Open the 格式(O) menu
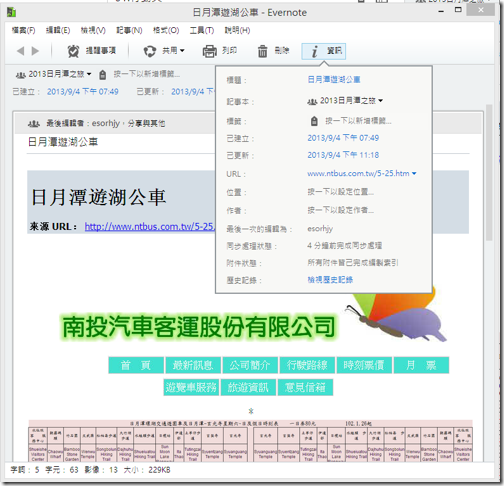Viewport: 504px width, 486px height. click(x=166, y=30)
